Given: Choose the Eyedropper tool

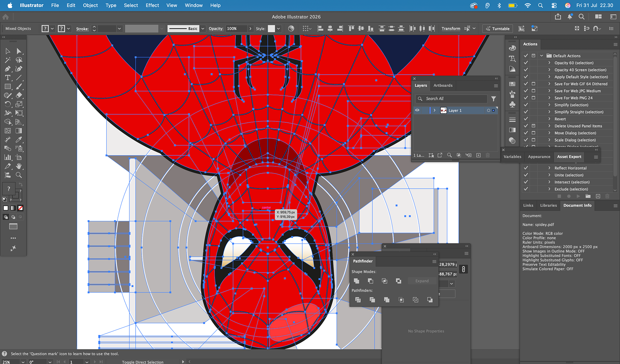Looking at the screenshot, I should [19, 140].
